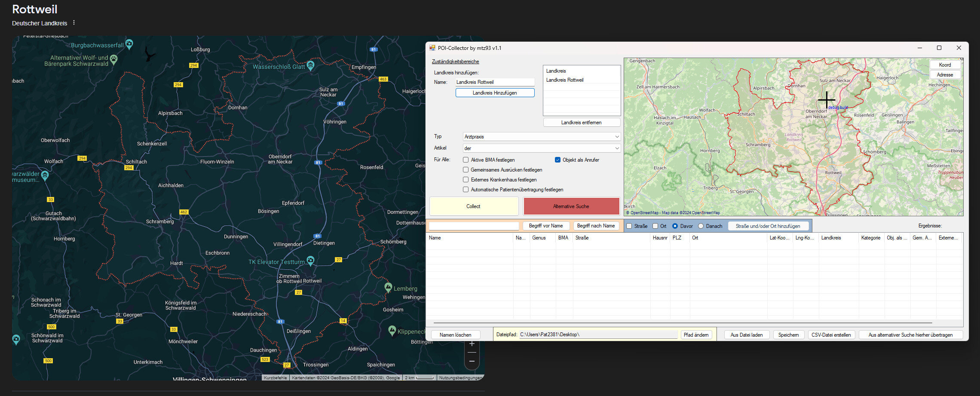Click the Dateipfad text field
The height and width of the screenshot is (396, 980).
(x=598, y=335)
